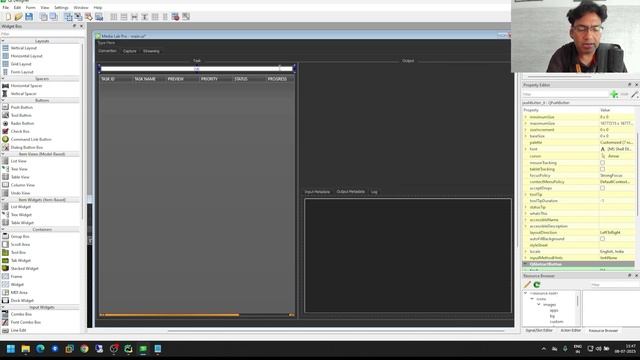Toggle the mouseTracking property checkbox
The height and width of the screenshot is (360, 640).
pos(602,163)
